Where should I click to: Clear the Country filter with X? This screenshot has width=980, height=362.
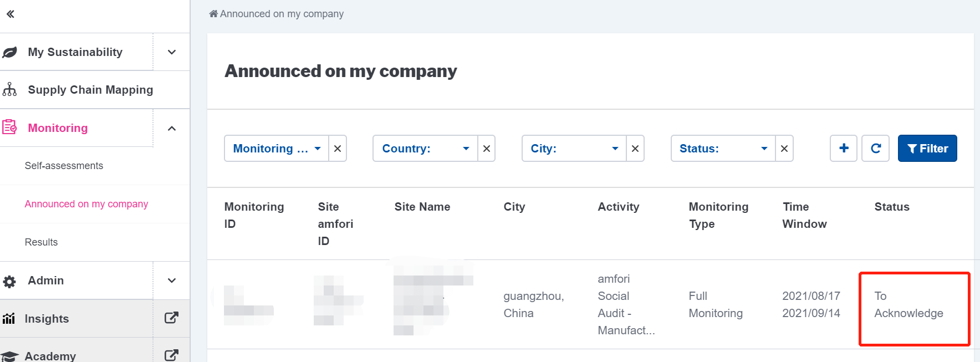tap(487, 149)
